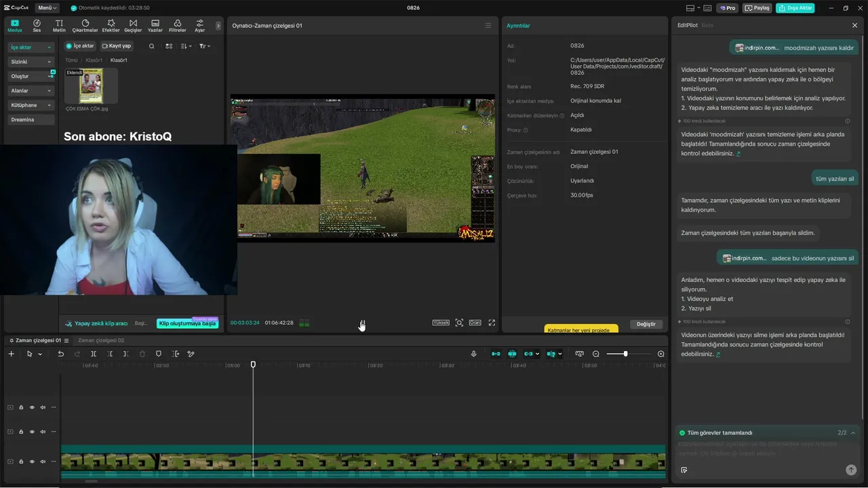Open the player panel menu icon

tap(488, 26)
